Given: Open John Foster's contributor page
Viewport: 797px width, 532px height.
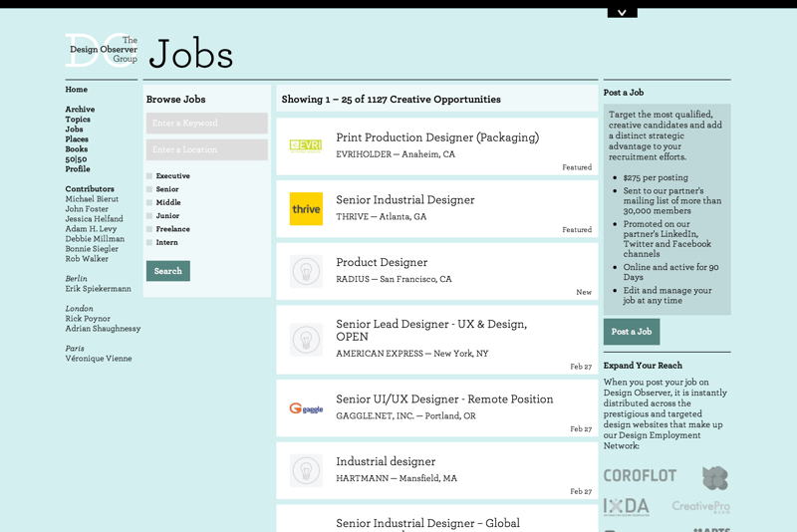Looking at the screenshot, I should click(x=87, y=209).
